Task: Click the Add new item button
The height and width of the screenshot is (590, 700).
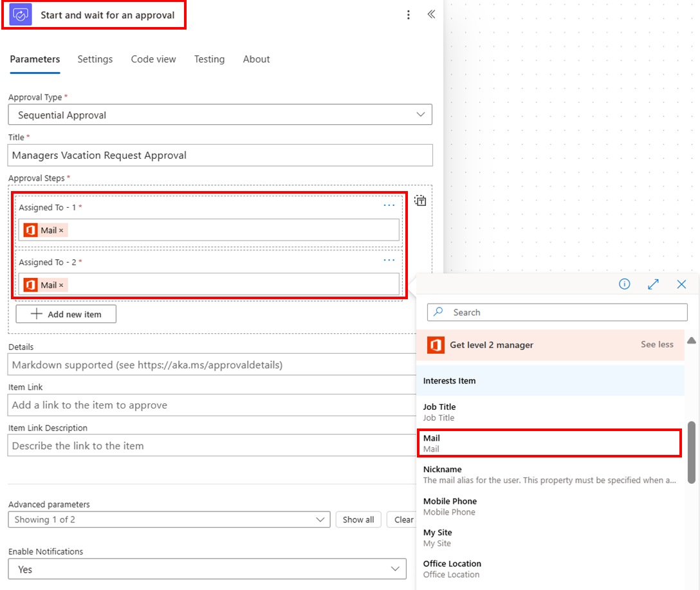Action: tap(66, 314)
